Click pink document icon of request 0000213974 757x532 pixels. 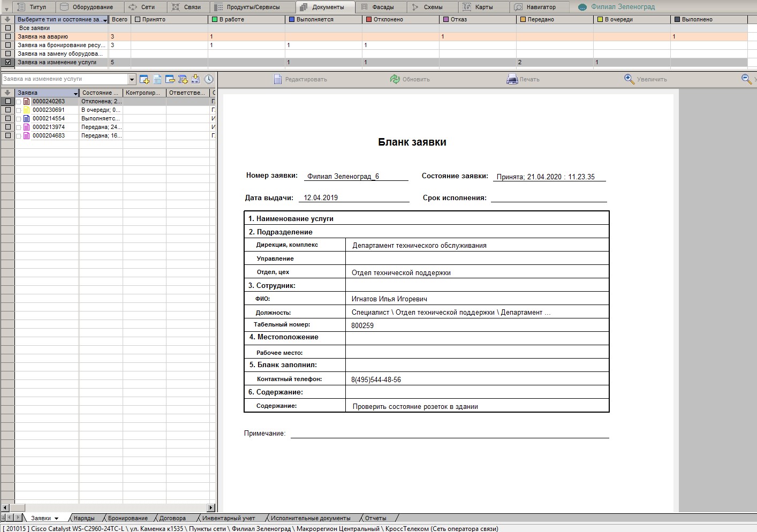point(27,127)
